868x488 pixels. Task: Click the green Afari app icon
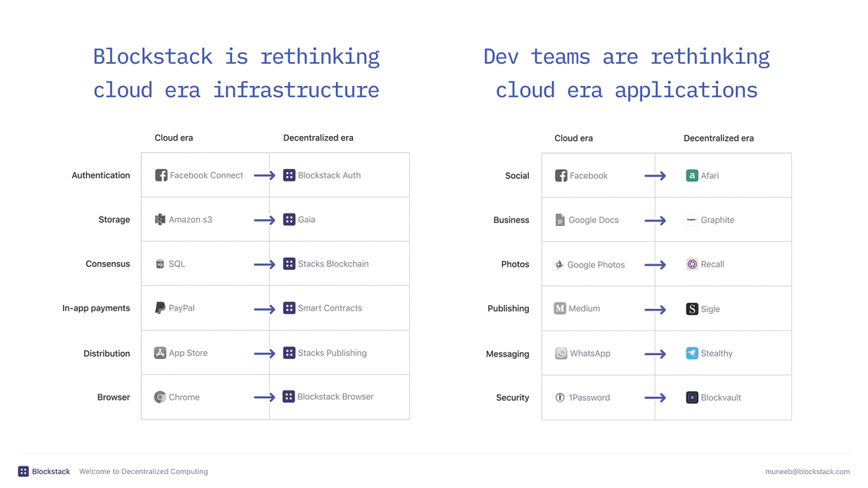(x=692, y=176)
